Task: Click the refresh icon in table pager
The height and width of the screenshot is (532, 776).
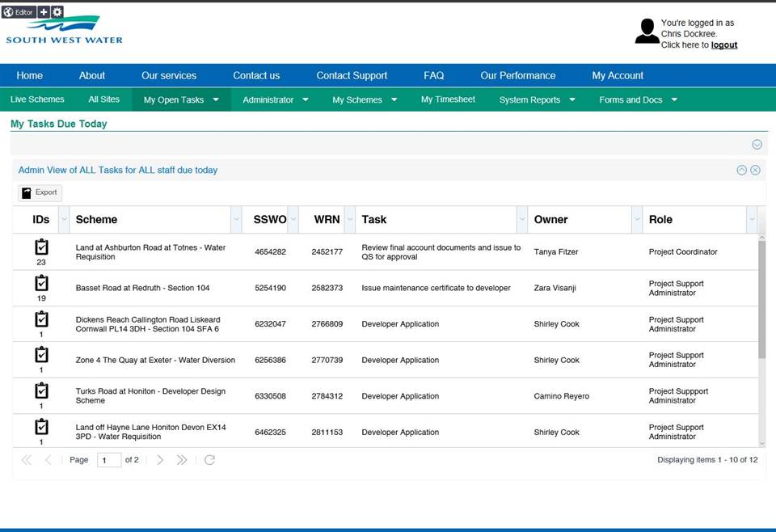Action: point(209,460)
